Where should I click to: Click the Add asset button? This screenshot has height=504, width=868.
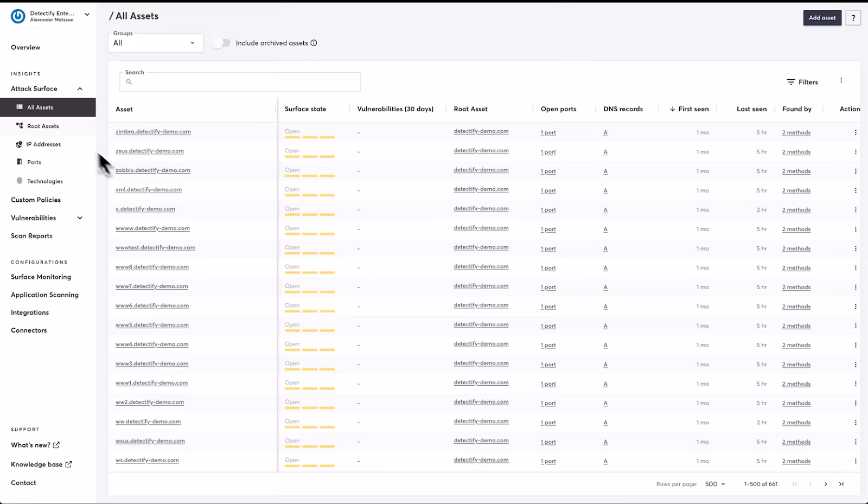pos(822,18)
